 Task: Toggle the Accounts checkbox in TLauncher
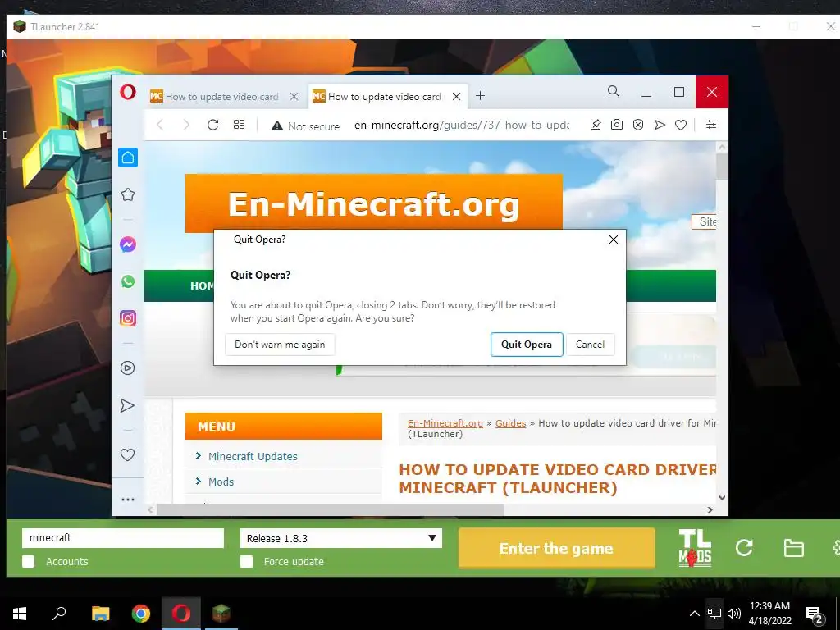click(x=29, y=561)
